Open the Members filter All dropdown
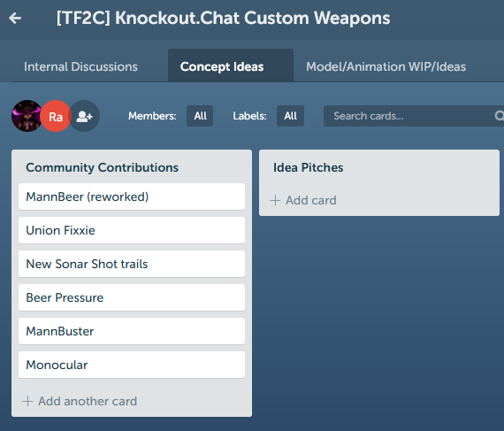This screenshot has height=431, width=504. pyautogui.click(x=200, y=116)
